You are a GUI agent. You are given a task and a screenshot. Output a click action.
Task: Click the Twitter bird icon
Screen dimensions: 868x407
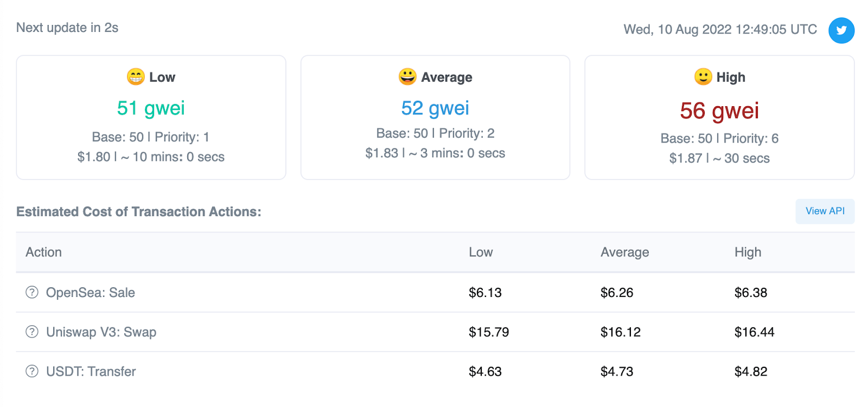pos(841,30)
